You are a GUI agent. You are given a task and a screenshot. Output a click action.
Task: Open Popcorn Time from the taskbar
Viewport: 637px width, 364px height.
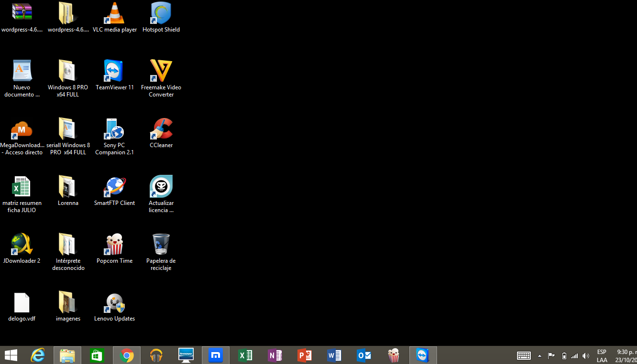pos(394,355)
